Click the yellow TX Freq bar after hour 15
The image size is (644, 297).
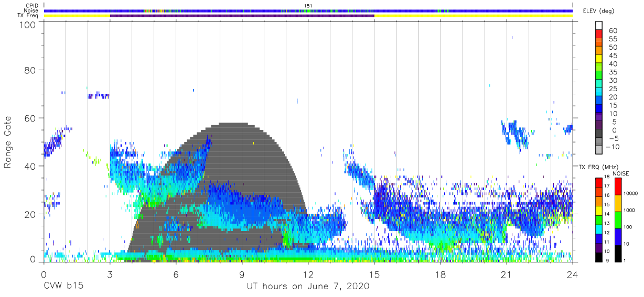(473, 16)
